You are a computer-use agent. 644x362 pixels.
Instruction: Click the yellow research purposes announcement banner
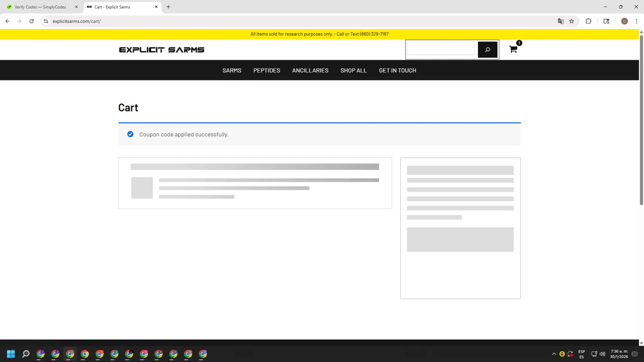coord(319,34)
